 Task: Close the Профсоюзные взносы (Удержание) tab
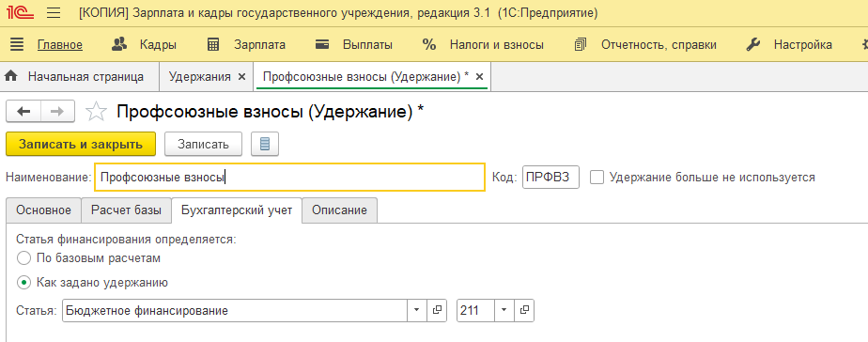pos(479,77)
